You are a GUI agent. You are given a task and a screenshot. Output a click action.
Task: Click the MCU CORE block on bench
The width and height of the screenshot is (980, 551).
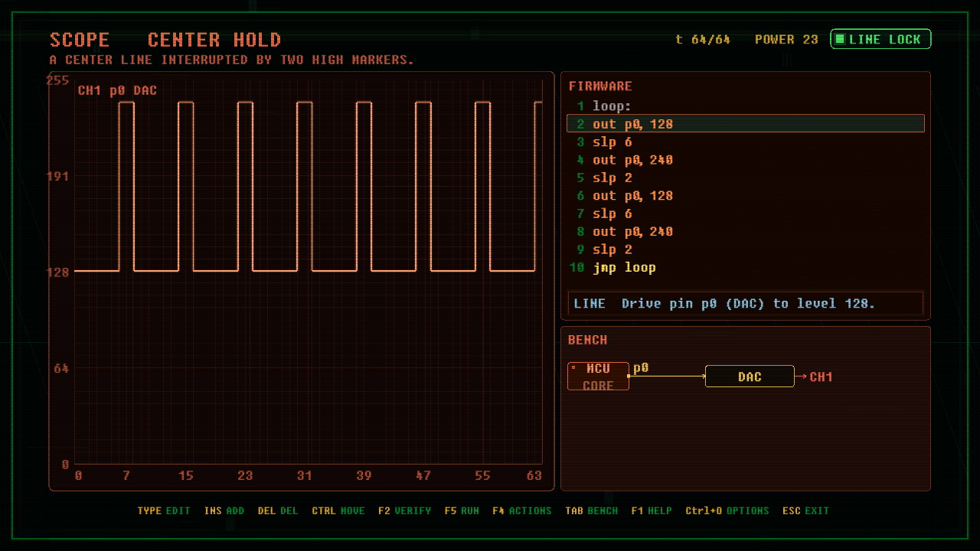click(x=598, y=377)
